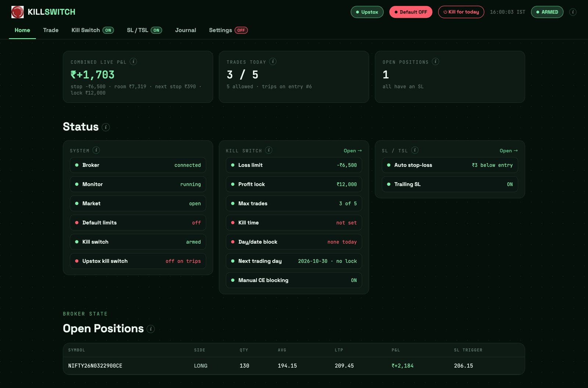Click info icon beside SL / TSL panel label
Screen dimensions: 588x388
tap(415, 150)
